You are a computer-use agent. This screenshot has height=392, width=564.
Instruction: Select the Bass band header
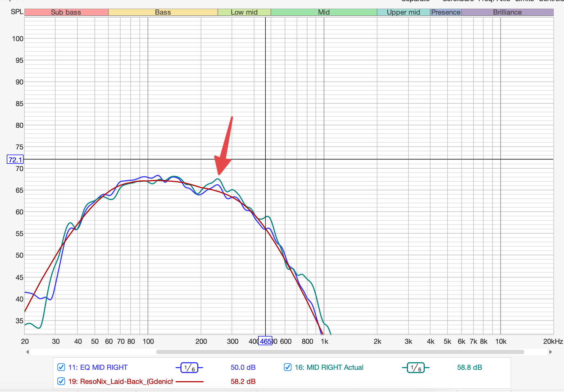point(163,12)
